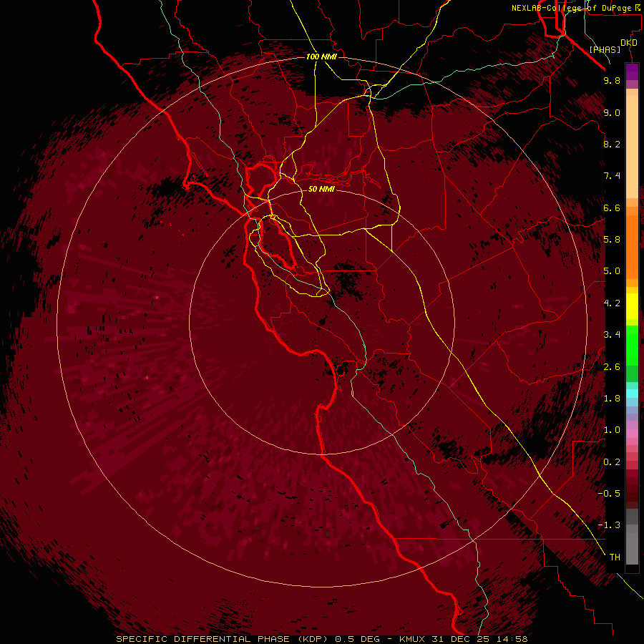
Task: Click the 4.2 scale value
Action: coord(612,303)
